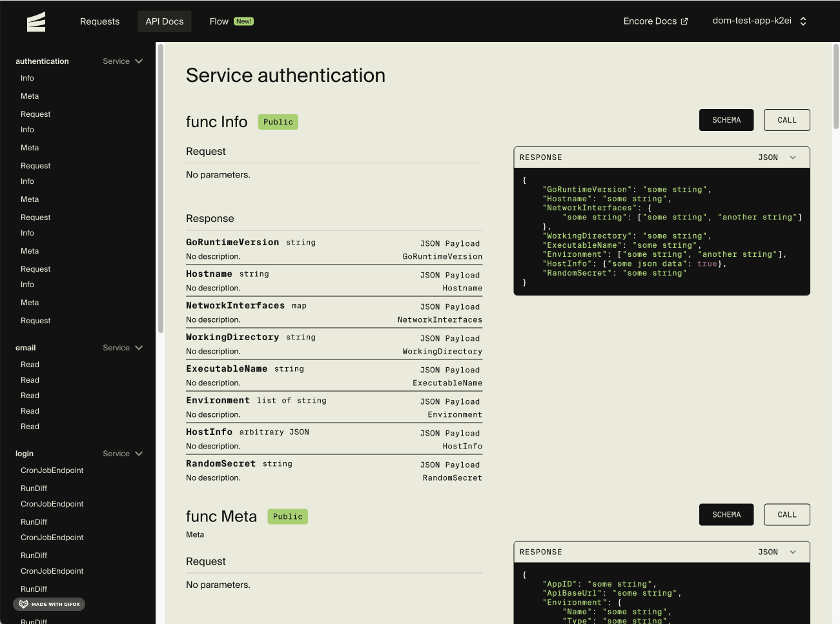This screenshot has width=840, height=624.
Task: Click CALL button for func Info
Action: 787,120
